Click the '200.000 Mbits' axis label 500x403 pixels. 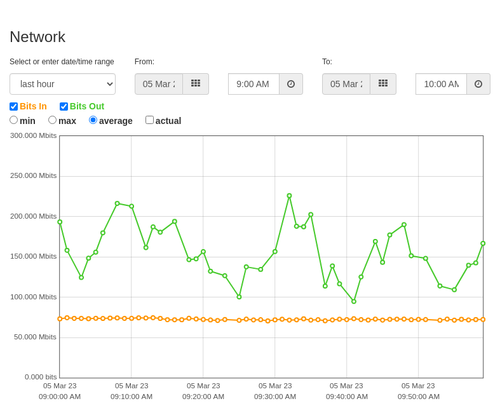[x=33, y=216]
